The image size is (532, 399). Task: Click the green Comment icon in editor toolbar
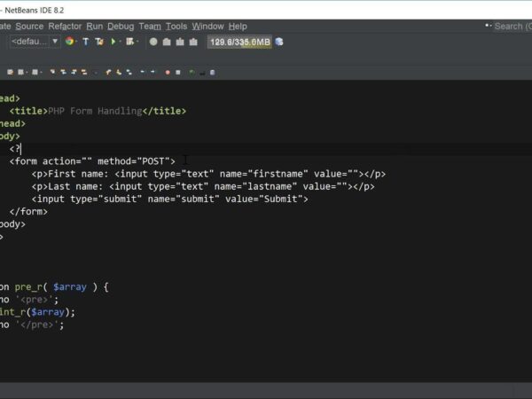click(192, 73)
